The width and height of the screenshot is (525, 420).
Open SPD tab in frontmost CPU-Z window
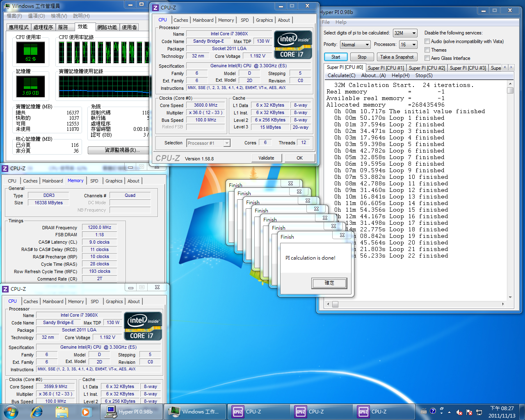(x=245, y=20)
